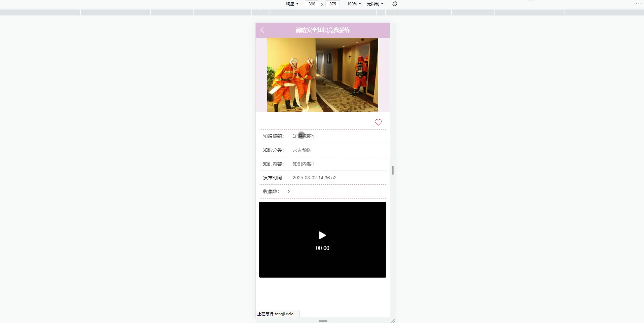Play the knowledge video

tap(322, 235)
